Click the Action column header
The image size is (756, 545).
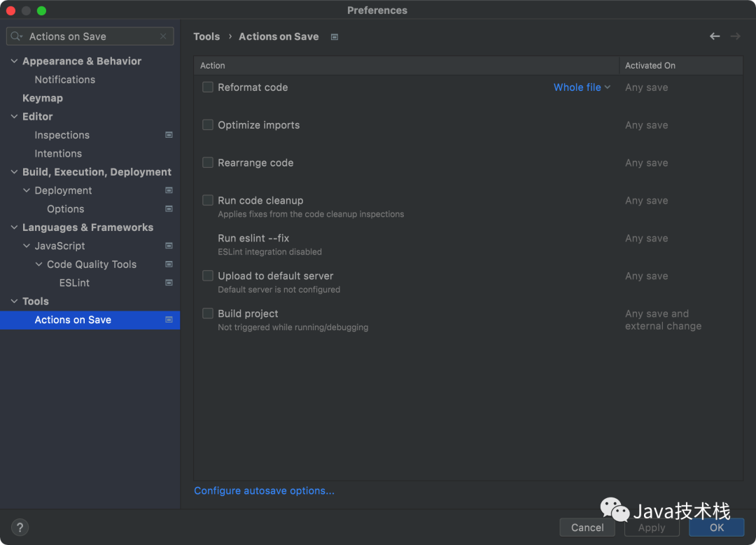[406, 66]
